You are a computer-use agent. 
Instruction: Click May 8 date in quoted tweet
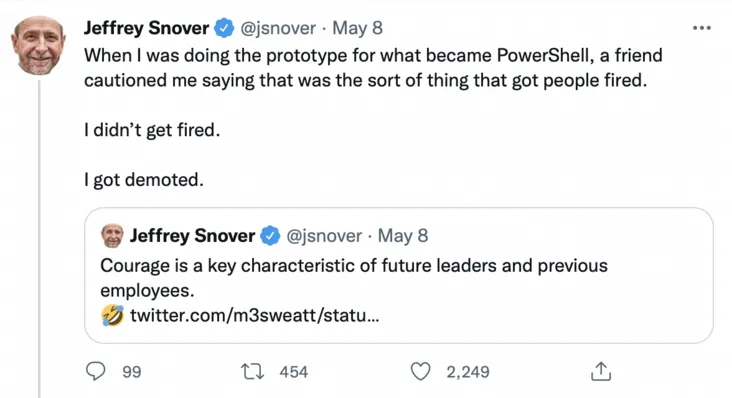pyautogui.click(x=402, y=236)
